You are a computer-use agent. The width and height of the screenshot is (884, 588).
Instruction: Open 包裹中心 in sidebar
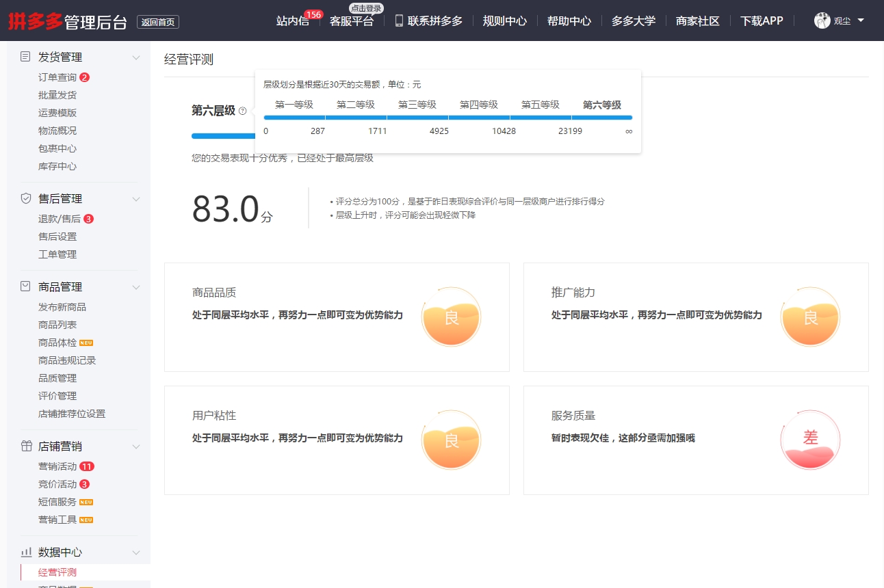[x=57, y=148]
